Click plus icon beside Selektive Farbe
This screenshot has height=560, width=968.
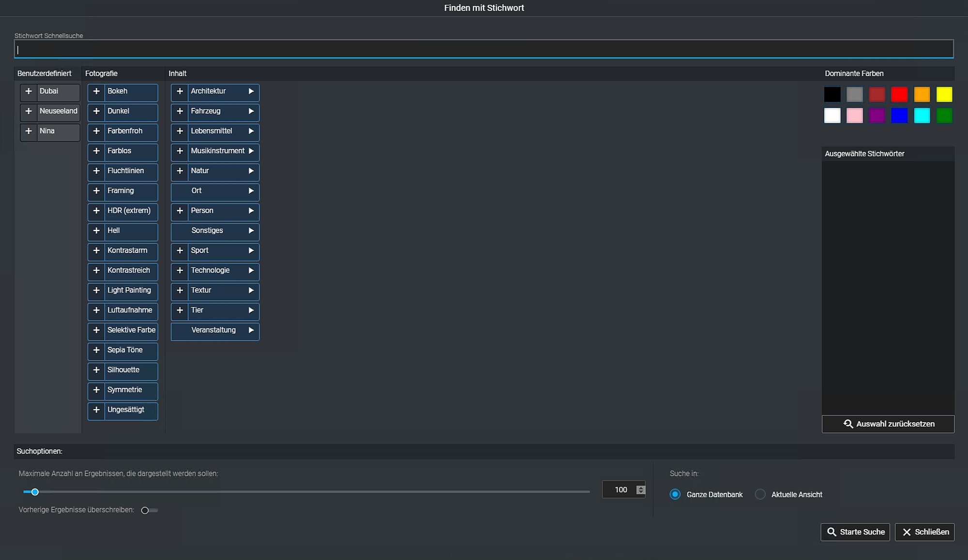(x=96, y=330)
